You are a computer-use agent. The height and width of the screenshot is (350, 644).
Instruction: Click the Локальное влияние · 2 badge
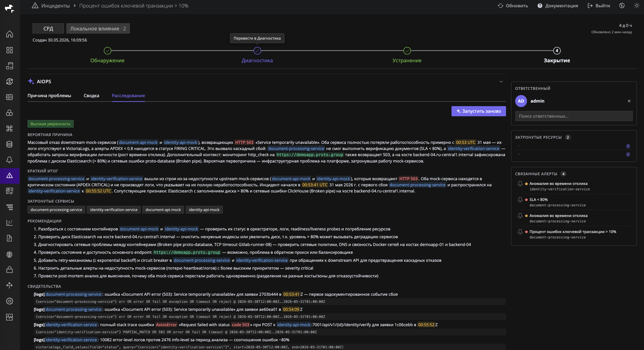(98, 29)
